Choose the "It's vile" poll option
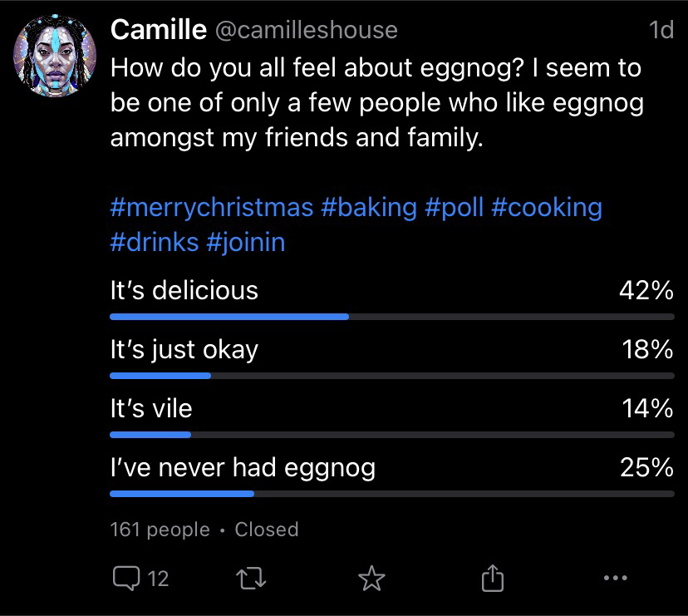Image resolution: width=688 pixels, height=616 pixels. [x=392, y=416]
